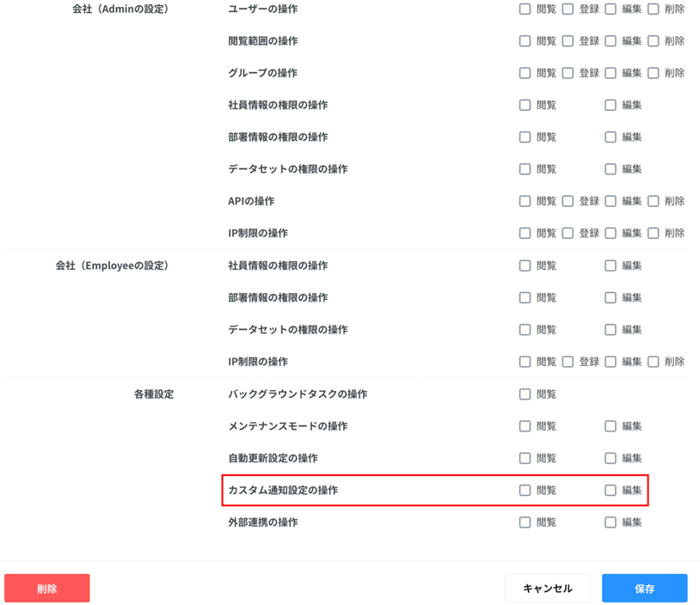Tick 編集 for グループの操作
Viewport: 700px width, 605px height.
611,73
